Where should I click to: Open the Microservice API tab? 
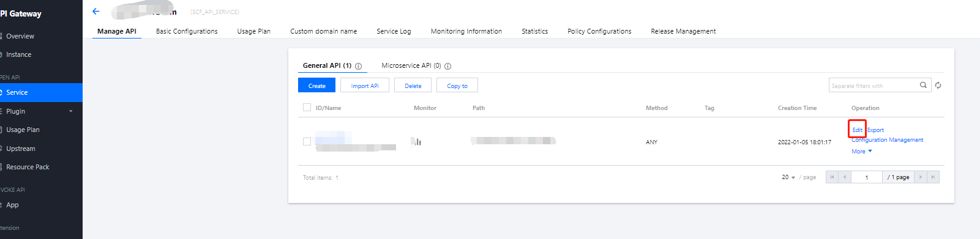tap(411, 65)
